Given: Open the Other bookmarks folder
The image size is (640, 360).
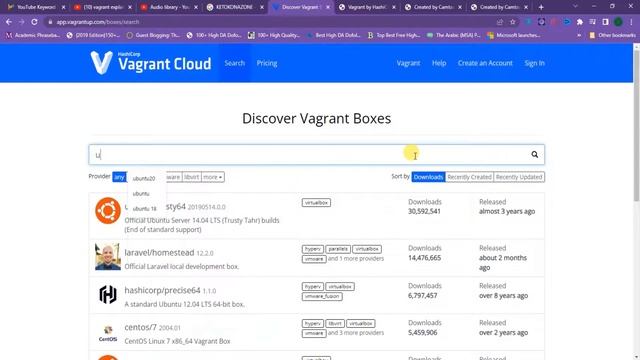Looking at the screenshot, I should [612, 36].
